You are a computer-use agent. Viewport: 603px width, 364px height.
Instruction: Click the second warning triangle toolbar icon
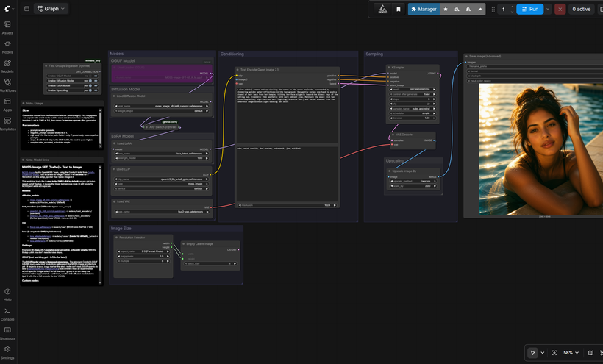coord(468,10)
